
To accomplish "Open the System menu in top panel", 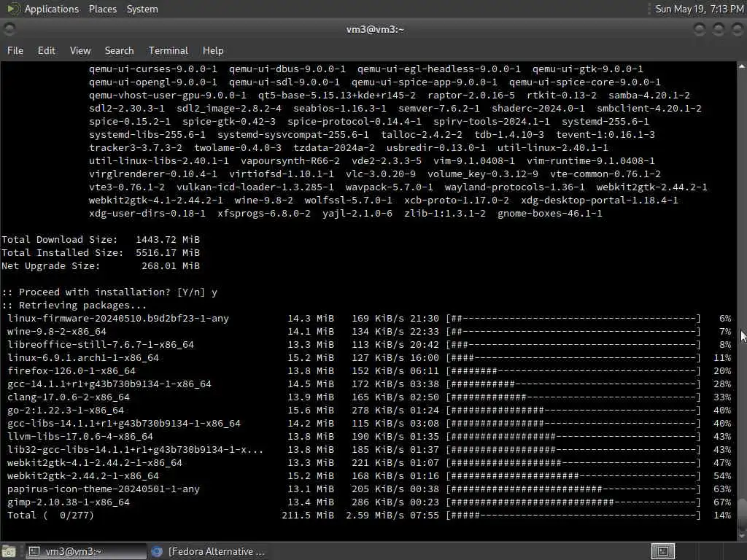I will (142, 9).
